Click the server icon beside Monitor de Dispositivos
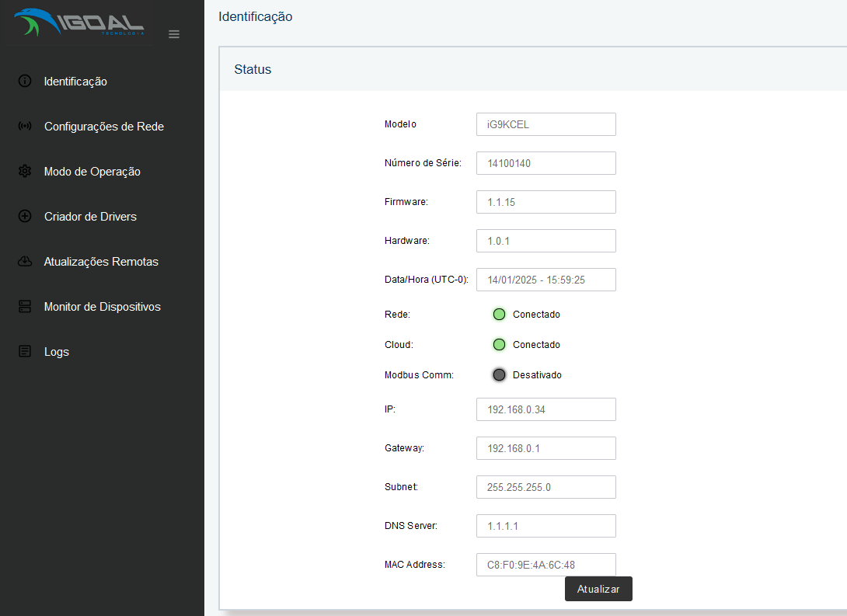 (x=25, y=307)
